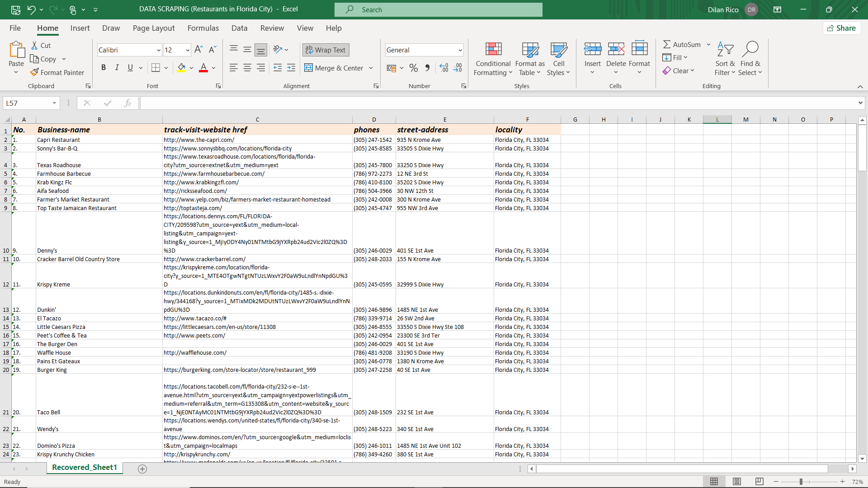Image resolution: width=868 pixels, height=488 pixels.
Task: Click the Format Painter icon
Action: [x=35, y=72]
